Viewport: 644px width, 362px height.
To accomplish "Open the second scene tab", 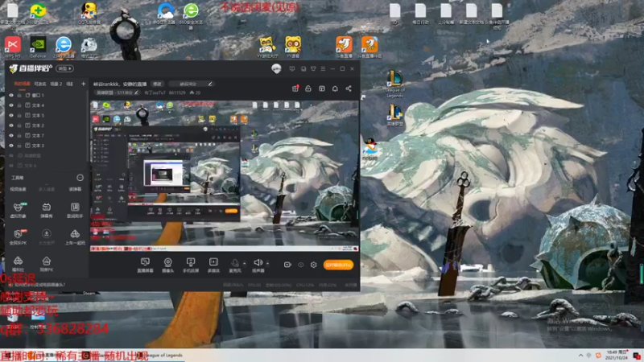I will (x=40, y=84).
